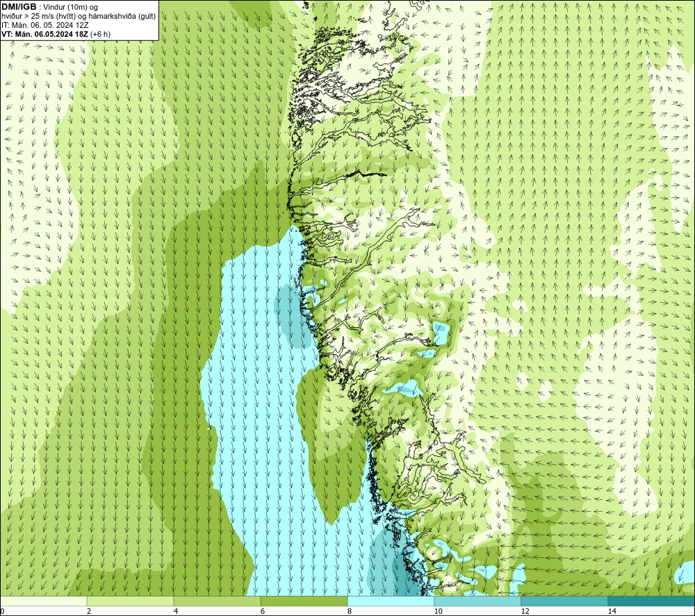Pick the darkest teal segment past 14

pos(651,601)
